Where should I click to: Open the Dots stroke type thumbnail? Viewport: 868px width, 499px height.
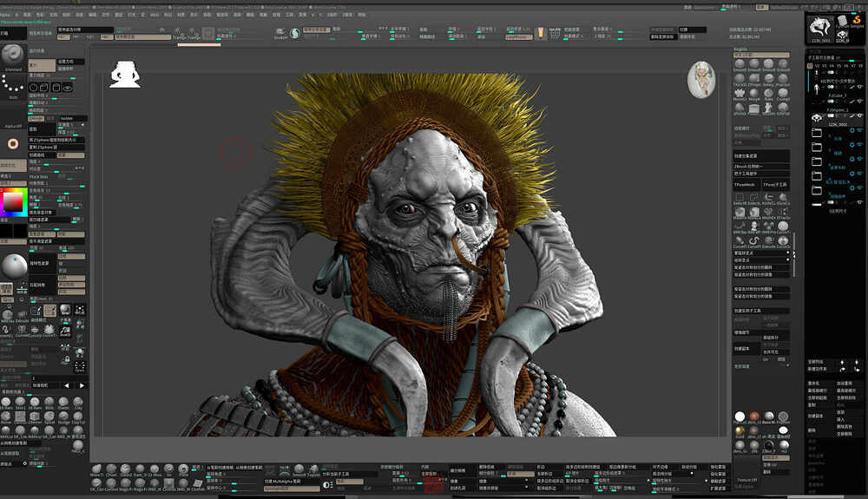point(12,84)
